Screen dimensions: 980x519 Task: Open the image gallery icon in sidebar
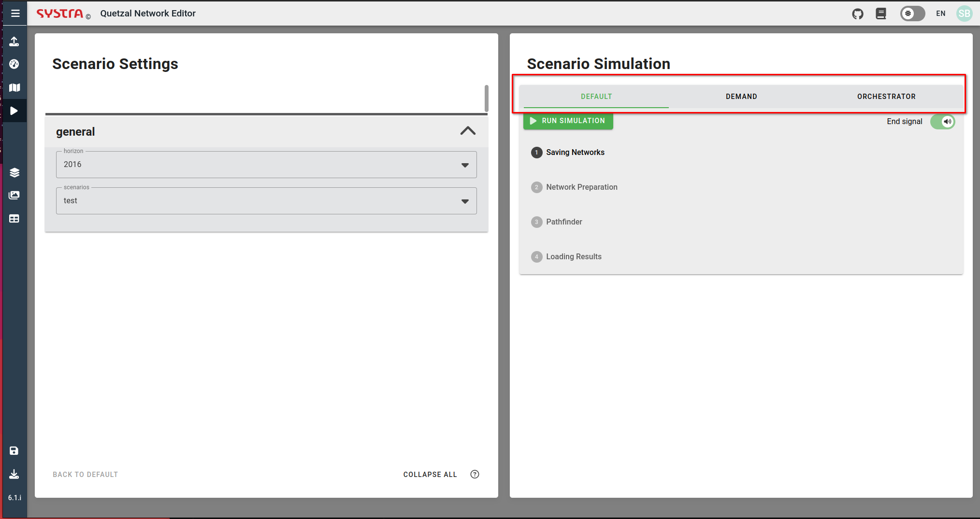14,196
